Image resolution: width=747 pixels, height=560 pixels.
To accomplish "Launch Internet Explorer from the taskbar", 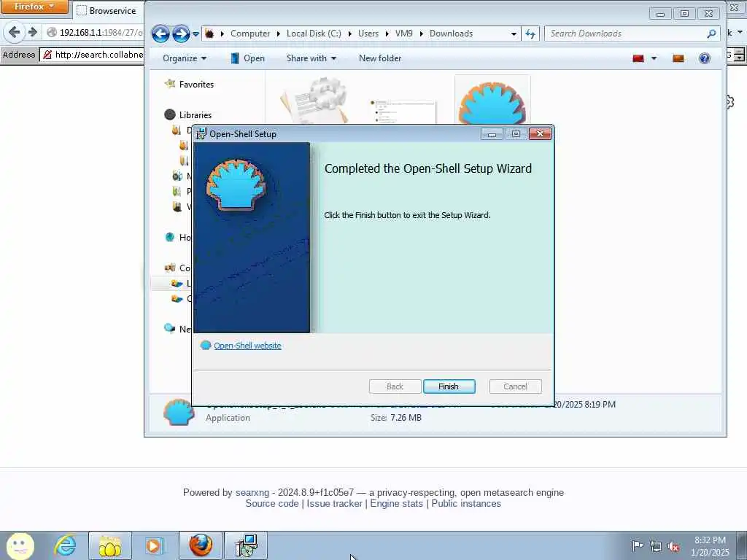I will [x=65, y=545].
